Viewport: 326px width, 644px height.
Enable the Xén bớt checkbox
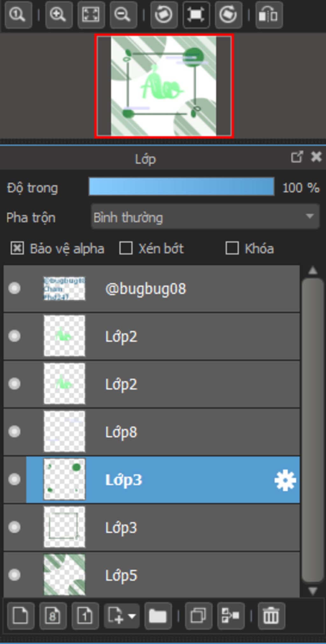click(x=126, y=248)
